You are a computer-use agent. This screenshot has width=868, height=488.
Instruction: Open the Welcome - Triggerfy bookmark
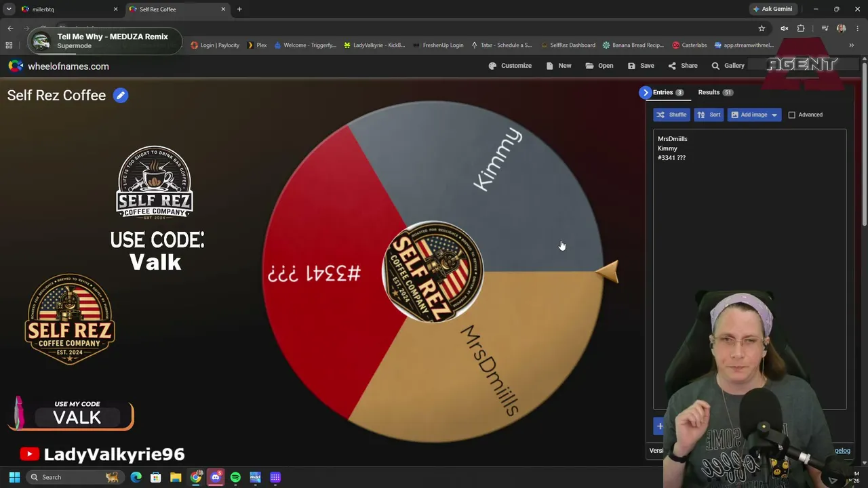coord(304,45)
